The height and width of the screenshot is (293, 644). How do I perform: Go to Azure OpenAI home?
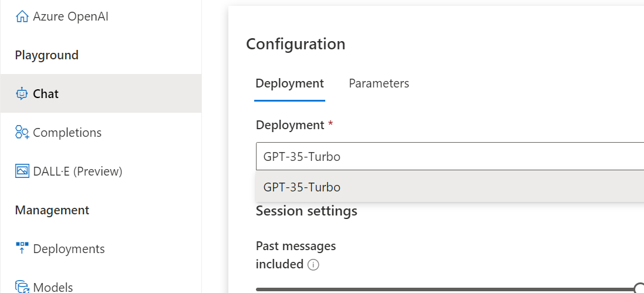coord(70,17)
